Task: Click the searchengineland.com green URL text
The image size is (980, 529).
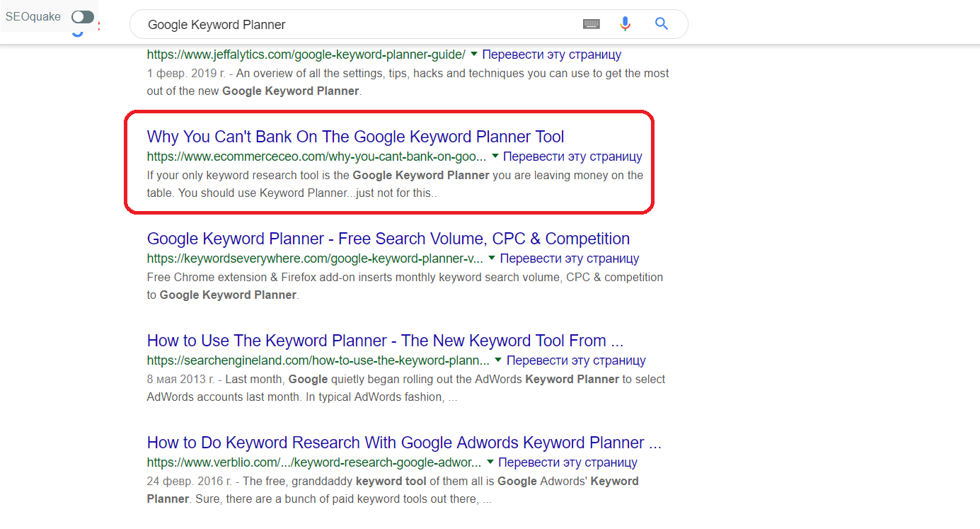Action: (318, 360)
